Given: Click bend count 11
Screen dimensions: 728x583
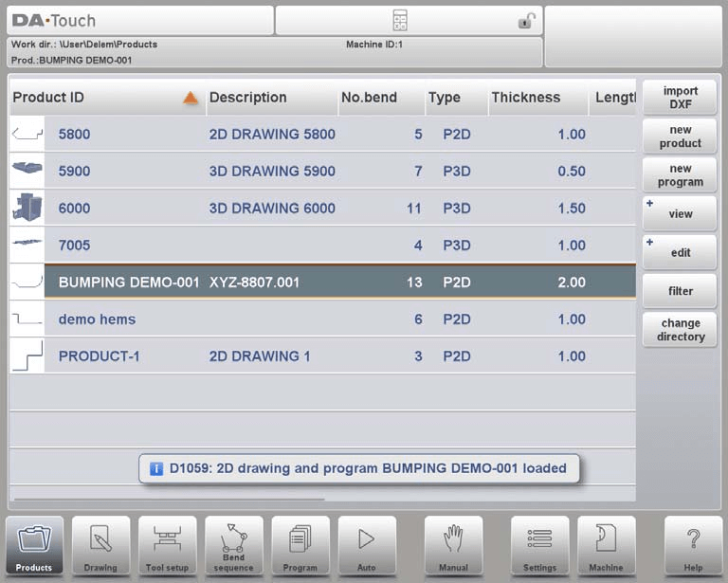Looking at the screenshot, I should (x=414, y=208).
